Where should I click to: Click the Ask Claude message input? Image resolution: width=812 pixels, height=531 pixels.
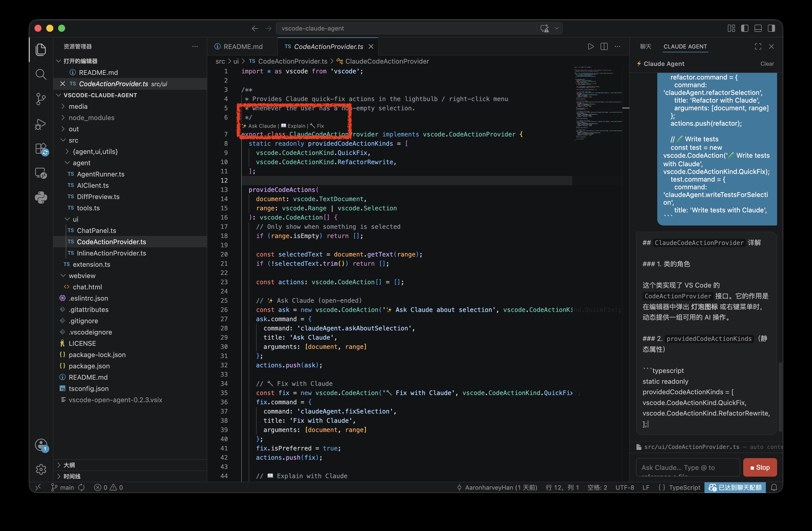(x=688, y=468)
